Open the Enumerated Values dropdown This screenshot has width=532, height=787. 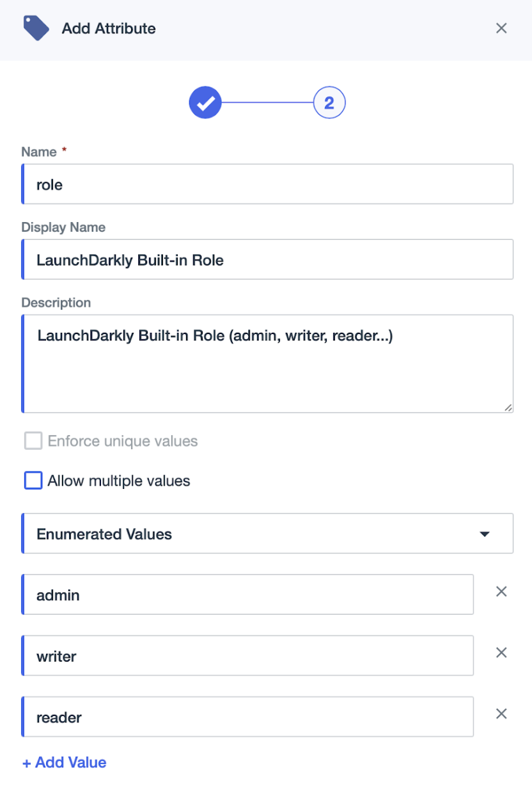(267, 533)
